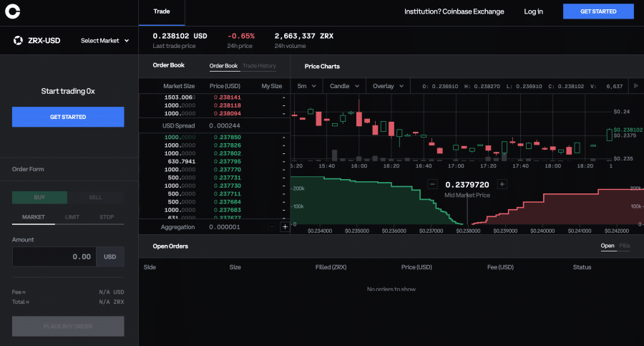Open the Select Market dropdown
The width and height of the screenshot is (644, 346).
[104, 40]
